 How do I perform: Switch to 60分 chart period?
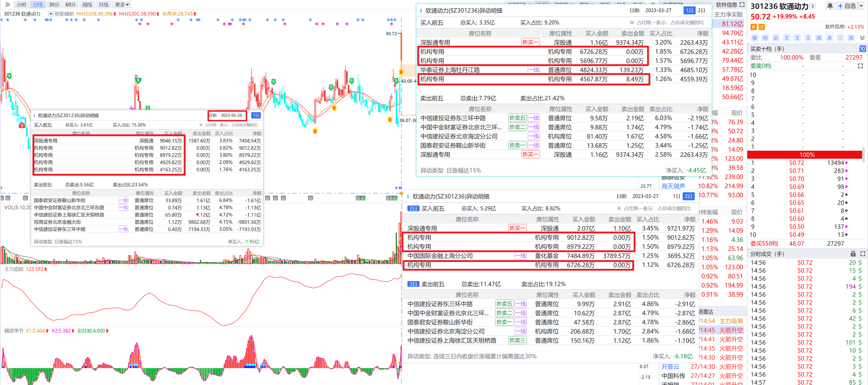(71, 4)
